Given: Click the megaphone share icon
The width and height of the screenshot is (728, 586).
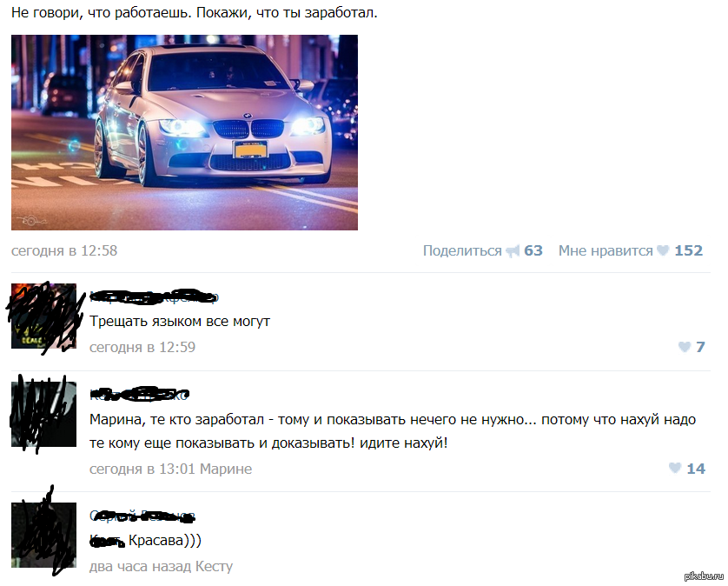Looking at the screenshot, I should coord(513,251).
